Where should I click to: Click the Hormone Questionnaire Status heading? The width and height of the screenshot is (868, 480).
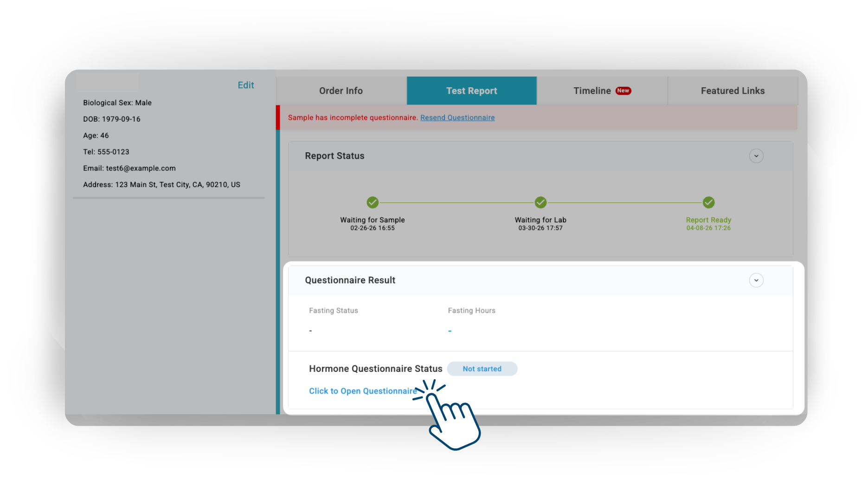[375, 369]
